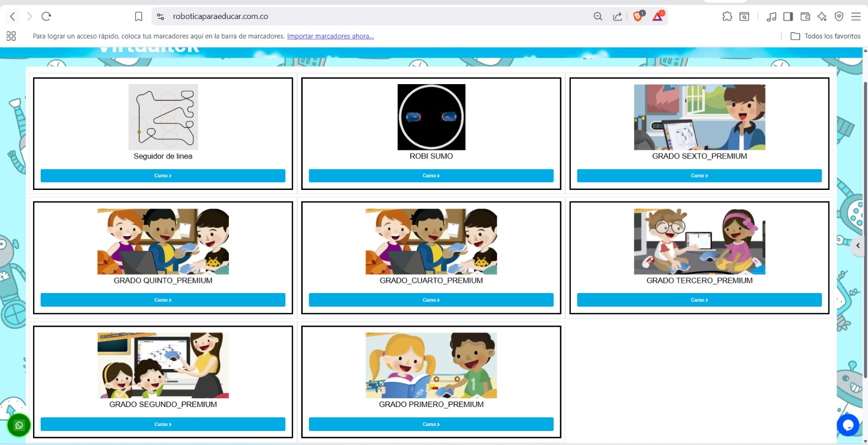Open GRADO PRIMERO_PREMIUM thumbnail image
868x445 pixels.
coord(431,366)
